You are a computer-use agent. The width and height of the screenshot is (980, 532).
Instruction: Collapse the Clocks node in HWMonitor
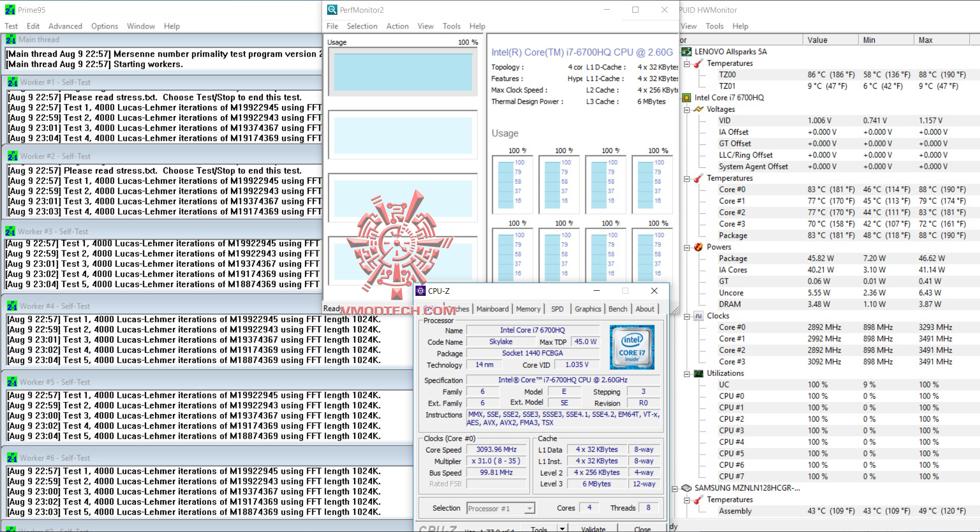pyautogui.click(x=687, y=316)
